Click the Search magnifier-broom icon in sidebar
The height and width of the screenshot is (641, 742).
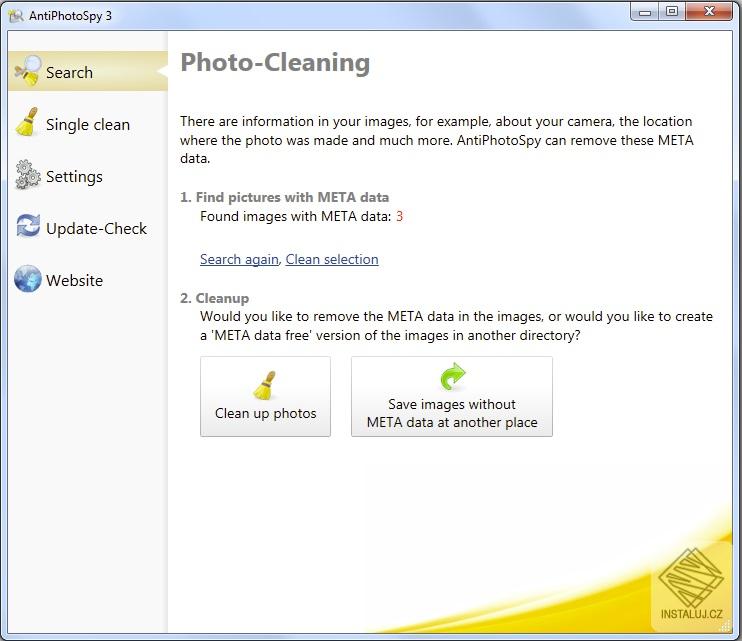click(x=27, y=71)
